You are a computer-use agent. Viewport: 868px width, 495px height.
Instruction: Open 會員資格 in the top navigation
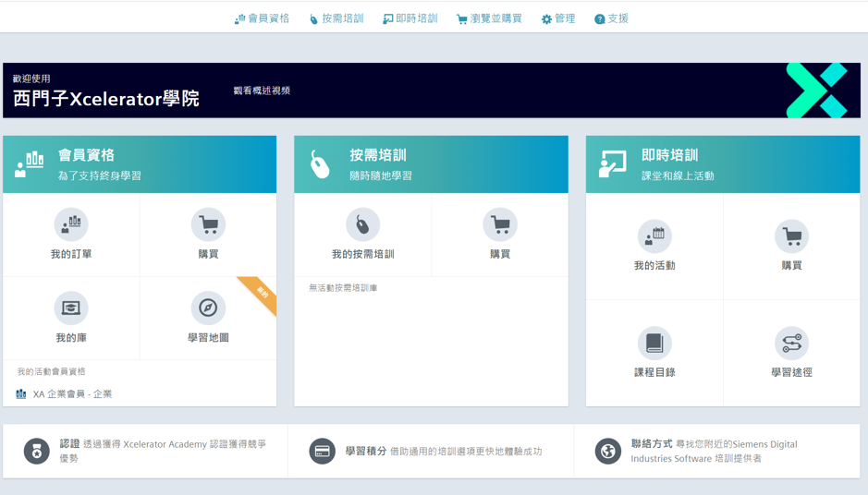262,18
